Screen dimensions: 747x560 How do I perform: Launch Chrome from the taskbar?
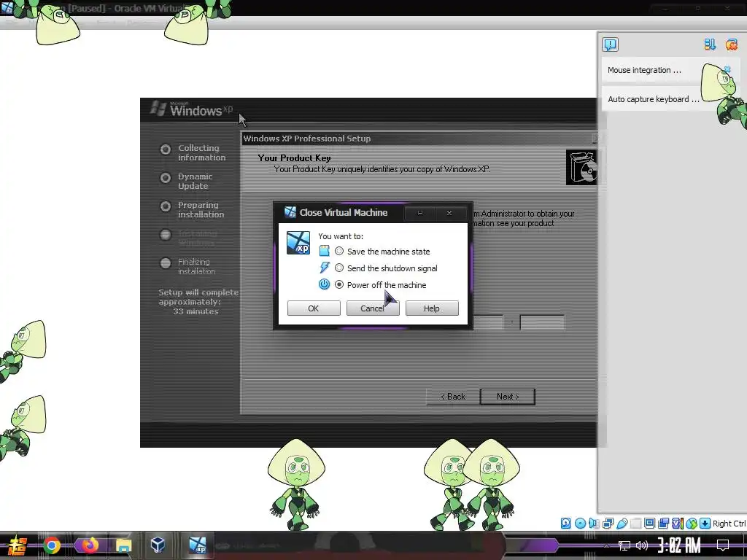pos(52,545)
